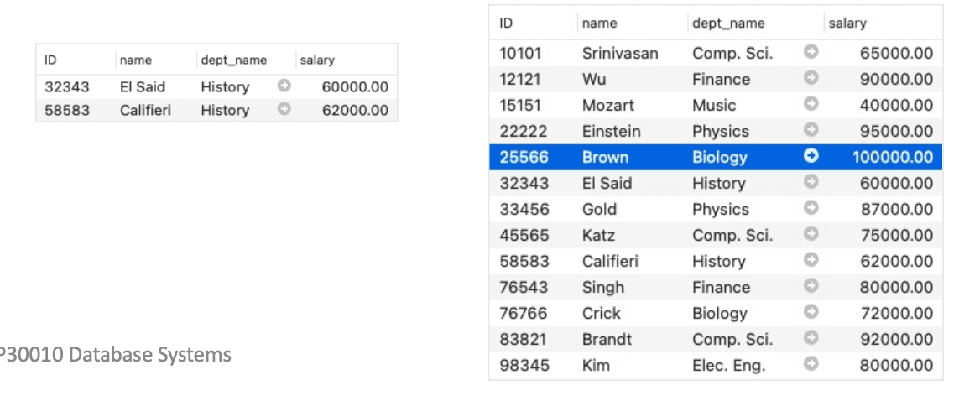The height and width of the screenshot is (396, 980).
Task: Select row with ID 33456 Gold
Action: [716, 209]
